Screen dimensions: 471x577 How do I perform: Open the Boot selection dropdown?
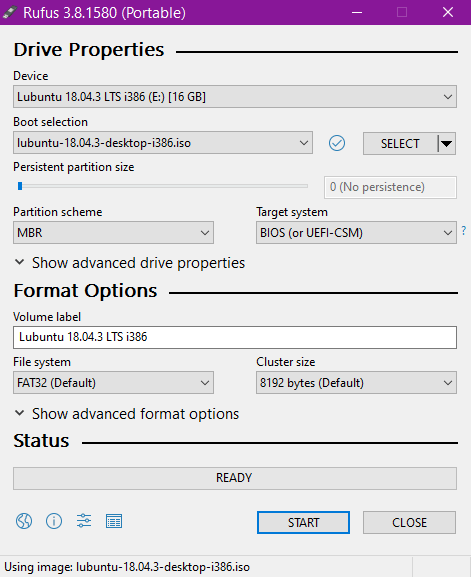[163, 143]
